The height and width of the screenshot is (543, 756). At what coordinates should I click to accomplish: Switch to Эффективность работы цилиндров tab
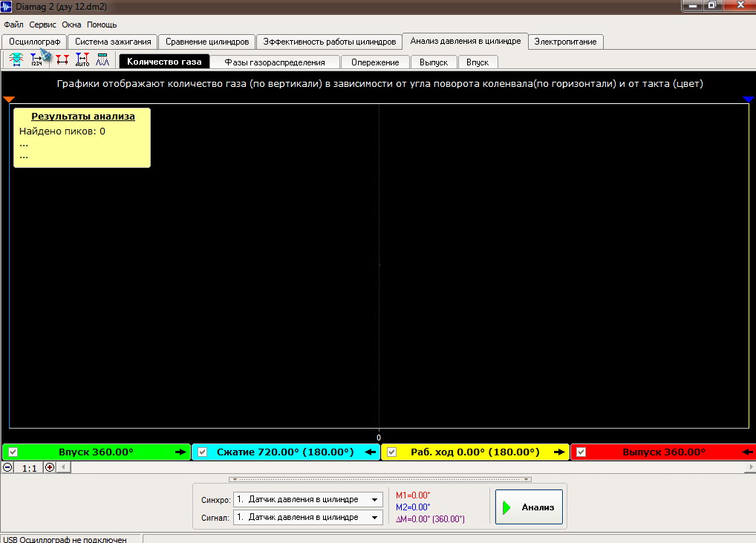coord(329,42)
